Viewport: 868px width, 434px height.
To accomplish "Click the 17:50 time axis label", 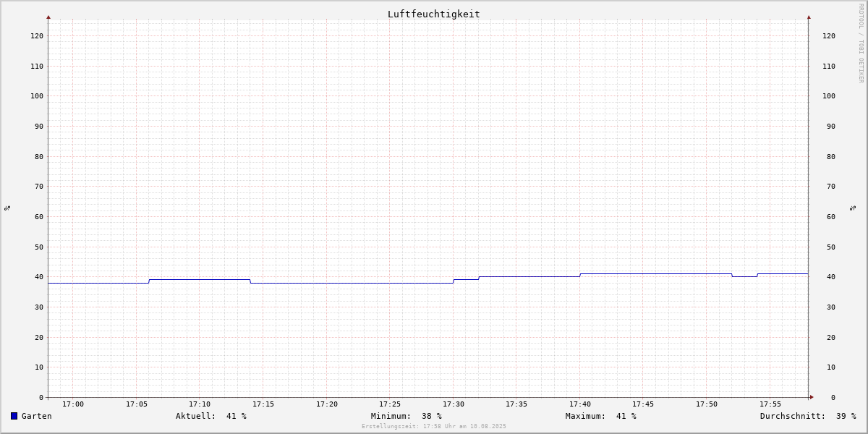I will pos(707,404).
